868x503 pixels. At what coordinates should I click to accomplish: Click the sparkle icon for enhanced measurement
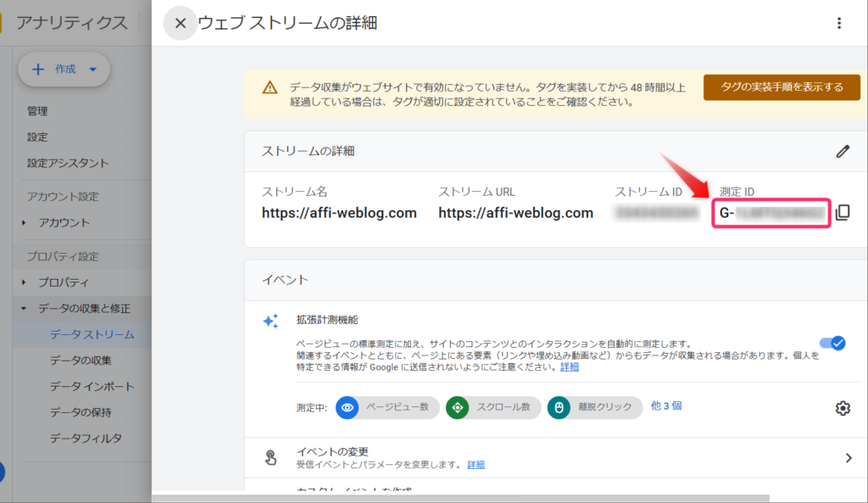[x=270, y=321]
